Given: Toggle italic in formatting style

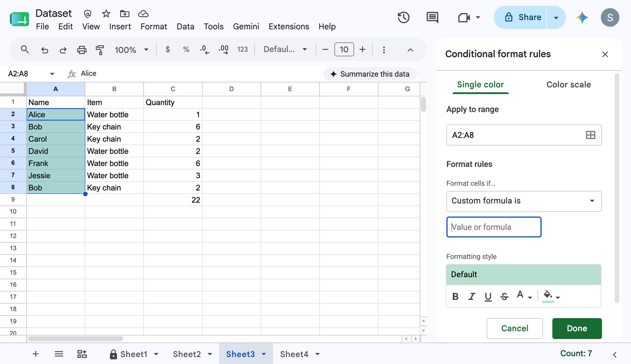Looking at the screenshot, I should click(472, 296).
